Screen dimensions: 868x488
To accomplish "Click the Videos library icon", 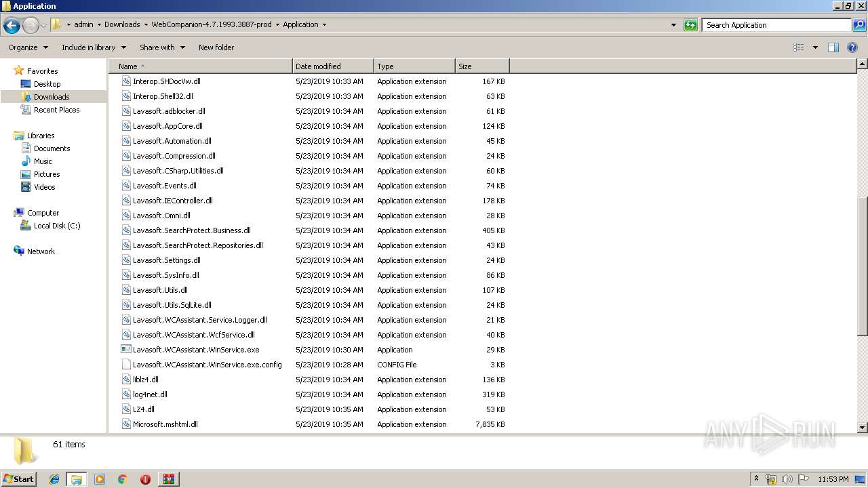I will pyautogui.click(x=26, y=187).
